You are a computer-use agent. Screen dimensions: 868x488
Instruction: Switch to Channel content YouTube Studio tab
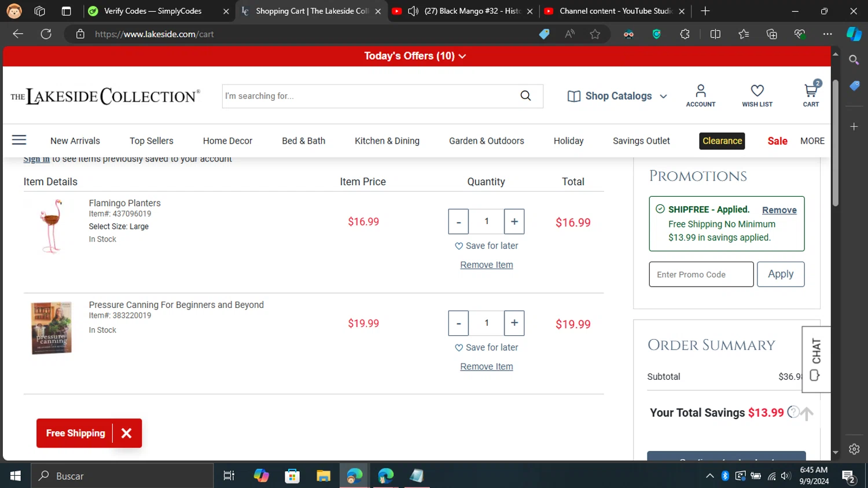tap(615, 11)
